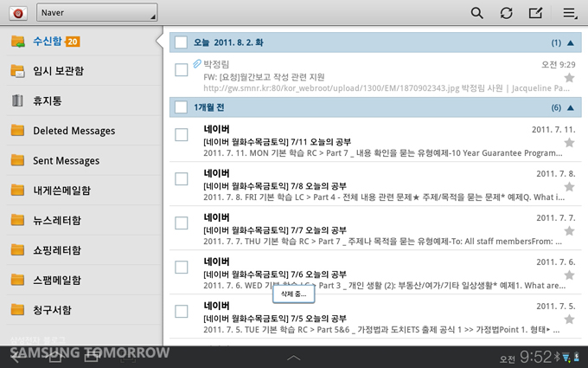Open Deleted Messages folder

[x=83, y=130]
